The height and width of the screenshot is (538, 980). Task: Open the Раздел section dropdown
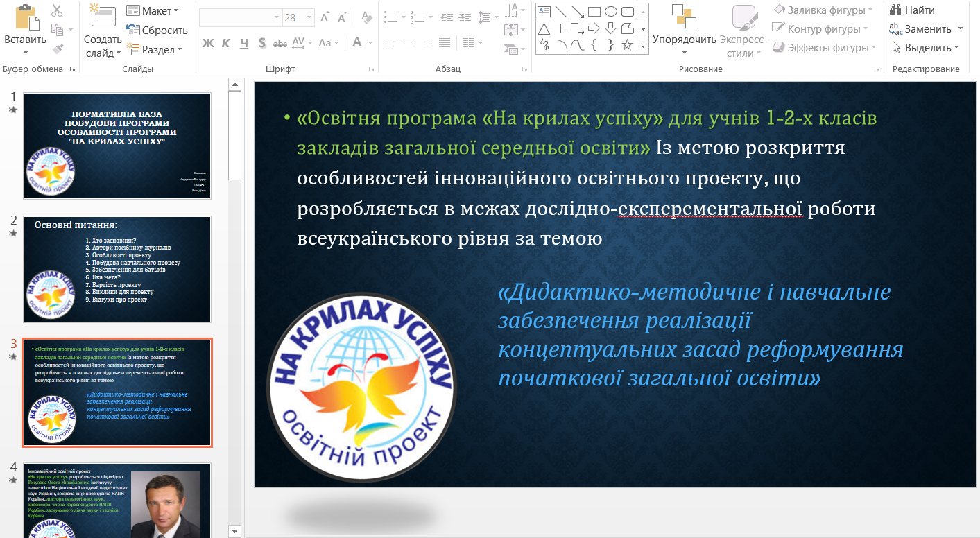155,49
